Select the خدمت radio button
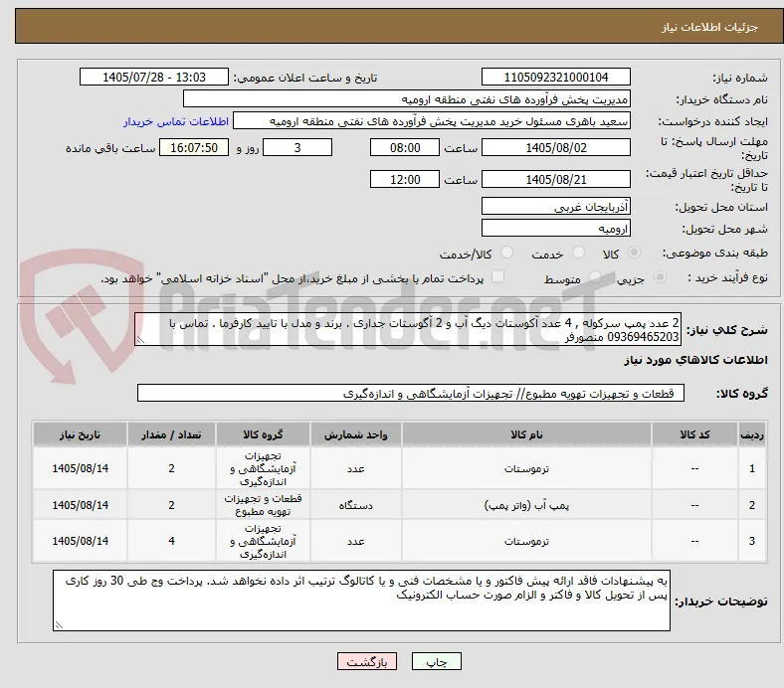Screen dimensions: 784x688 tap(578, 253)
